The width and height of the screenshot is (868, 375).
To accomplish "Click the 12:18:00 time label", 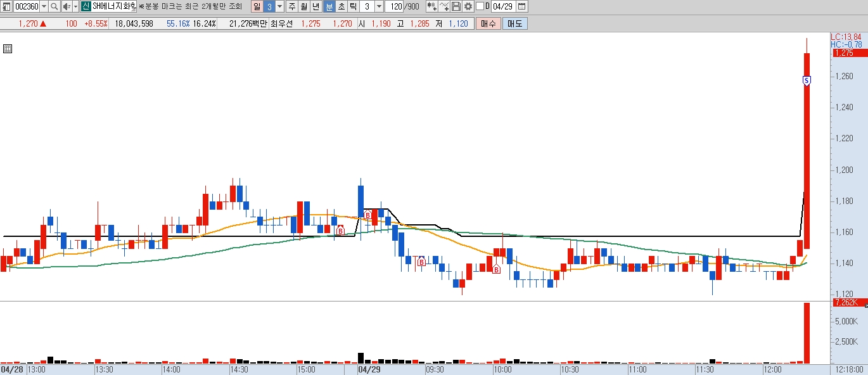I will pyautogui.click(x=848, y=369).
